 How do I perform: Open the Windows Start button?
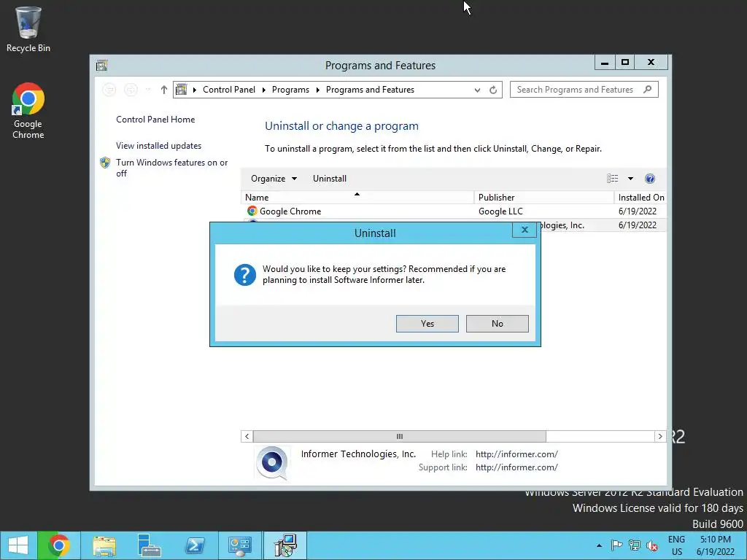tap(18, 545)
